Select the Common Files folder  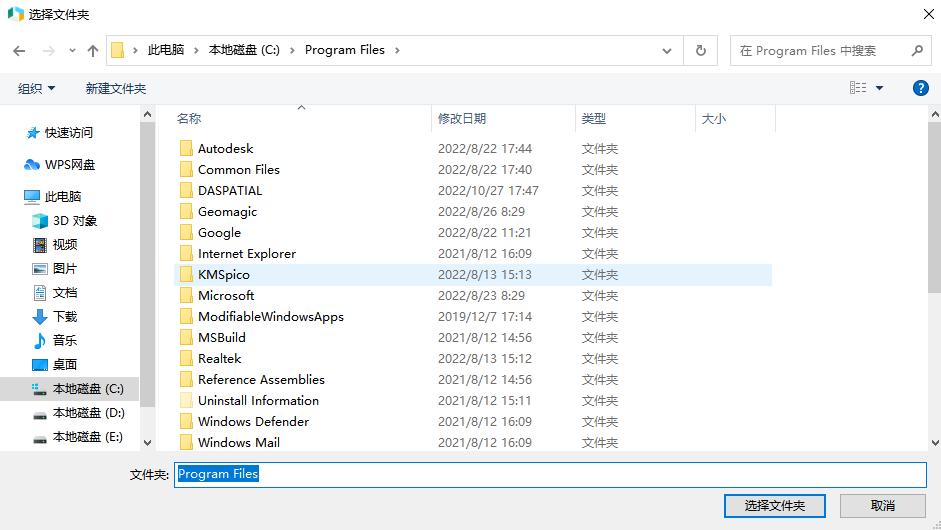(x=239, y=169)
